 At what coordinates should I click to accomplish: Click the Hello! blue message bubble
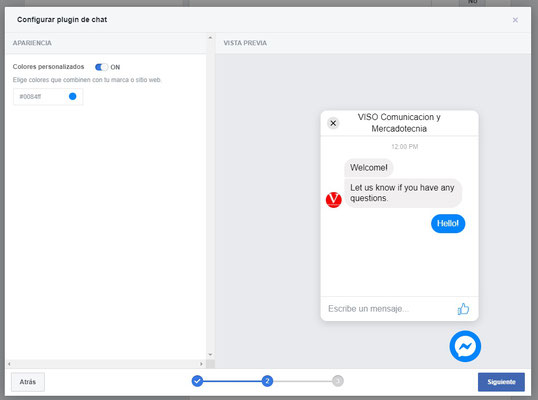click(448, 223)
